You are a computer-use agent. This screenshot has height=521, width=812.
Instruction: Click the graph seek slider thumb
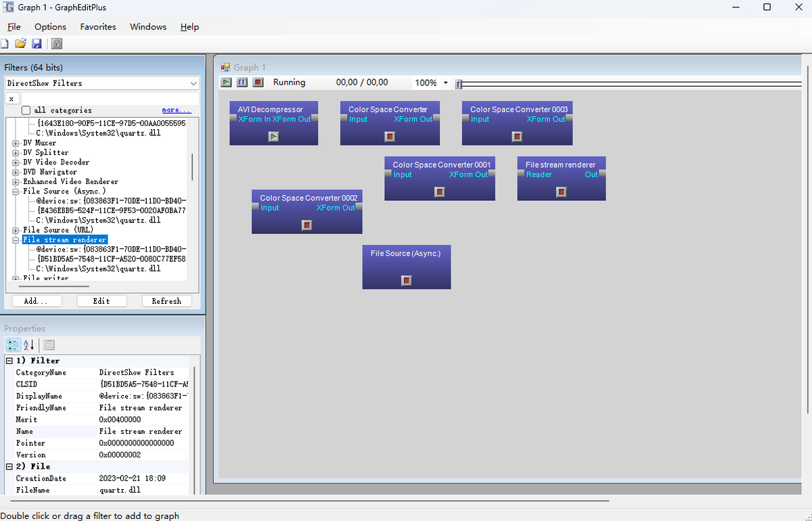pos(459,84)
